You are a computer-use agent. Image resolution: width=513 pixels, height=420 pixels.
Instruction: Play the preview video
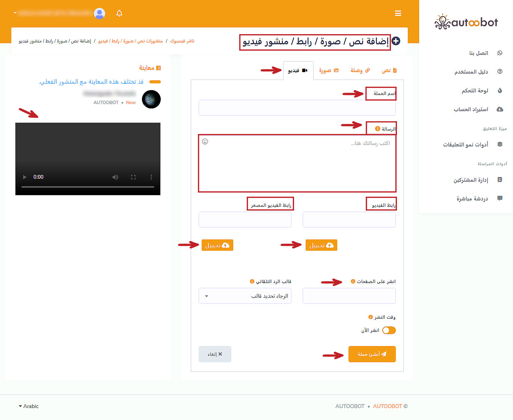25,177
